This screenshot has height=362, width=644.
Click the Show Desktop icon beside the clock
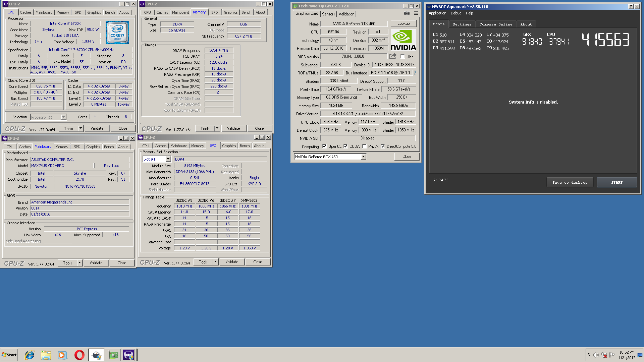coord(640,355)
